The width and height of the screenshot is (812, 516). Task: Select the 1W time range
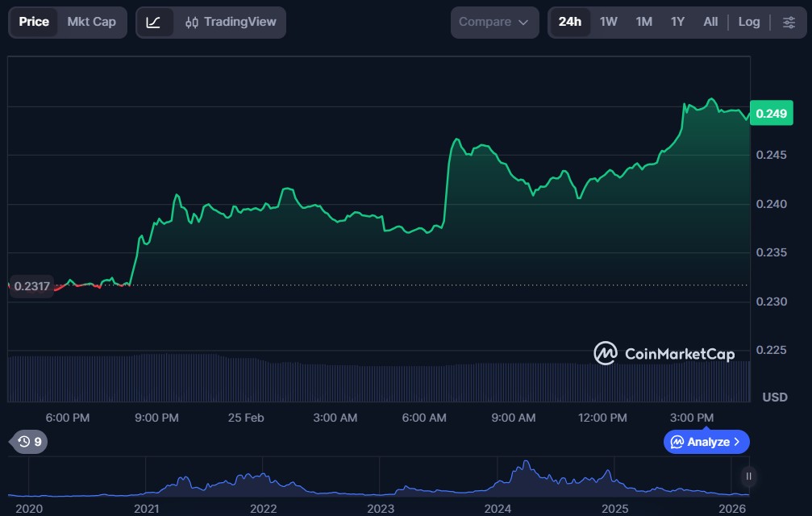[608, 22]
